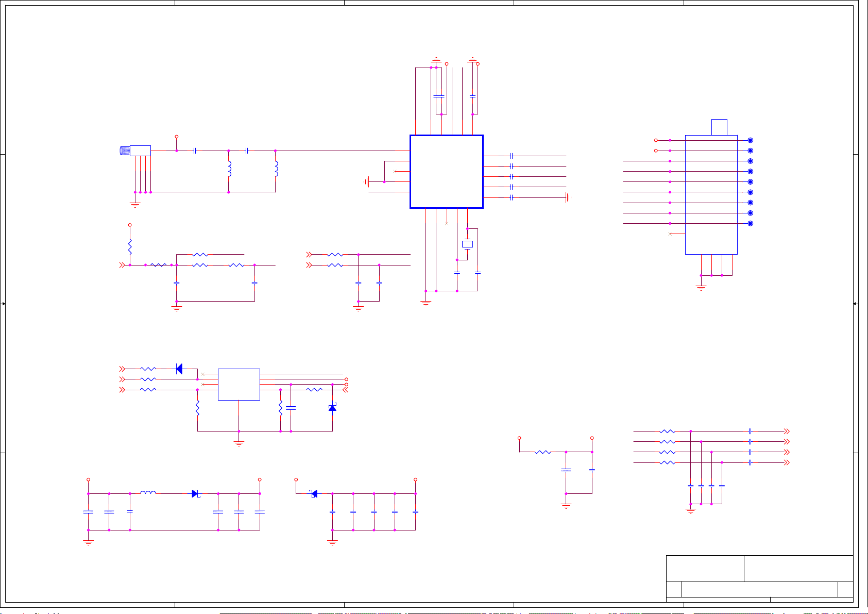Click the crystal oscillator symbol below the IC
The image size is (868, 614).
pyautogui.click(x=467, y=244)
